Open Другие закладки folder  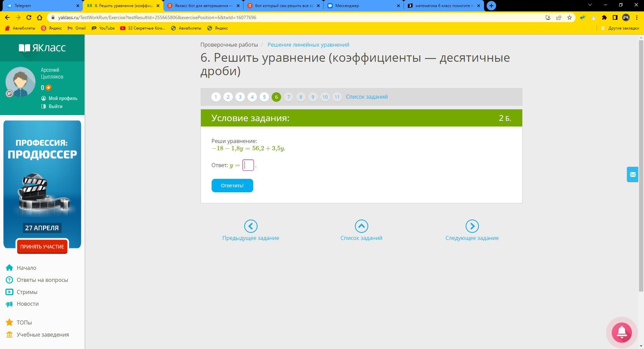point(620,28)
